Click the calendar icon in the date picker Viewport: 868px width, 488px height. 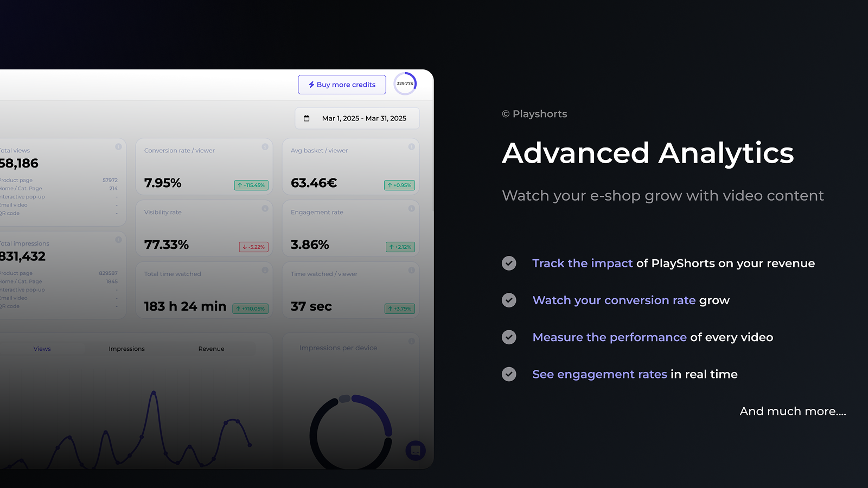(x=307, y=118)
